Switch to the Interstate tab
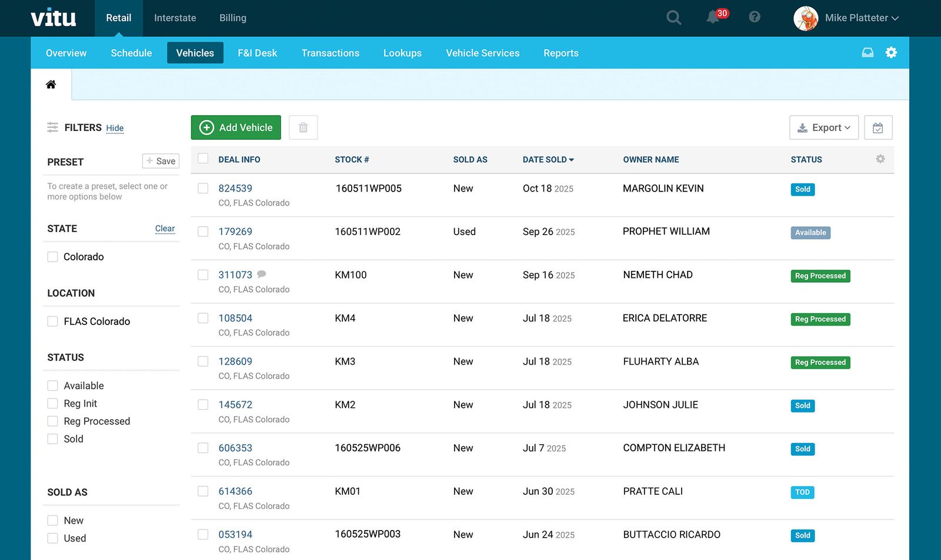Image resolution: width=941 pixels, height=560 pixels. pos(175,18)
